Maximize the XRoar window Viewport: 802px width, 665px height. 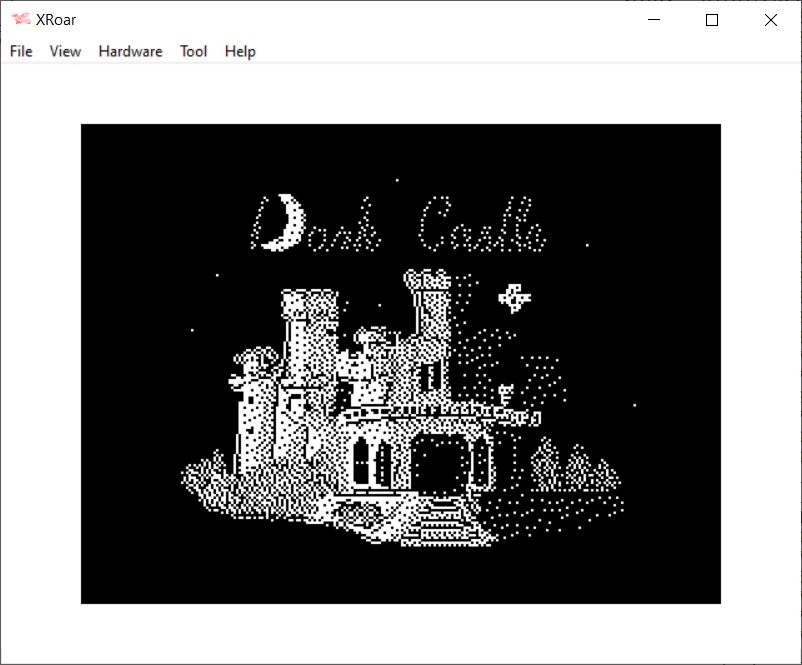click(712, 20)
